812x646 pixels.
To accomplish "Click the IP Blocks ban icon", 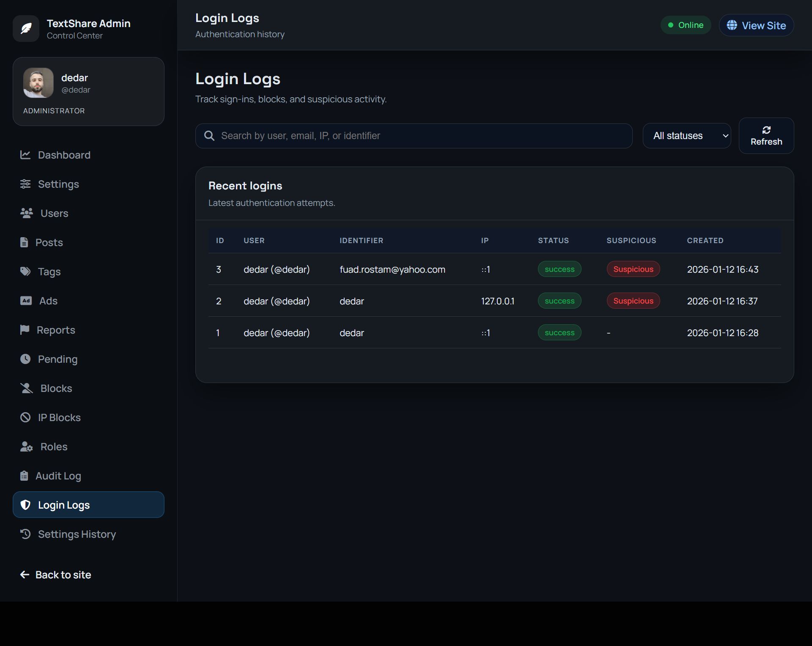I will 25,417.
